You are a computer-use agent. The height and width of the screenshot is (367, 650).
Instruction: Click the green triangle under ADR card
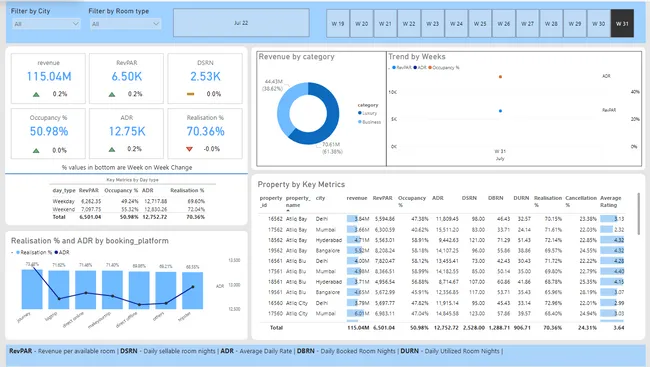pos(112,149)
